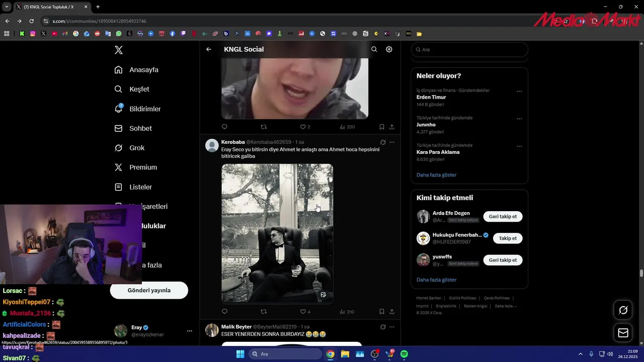Like the post with 2 likes
The image size is (644, 362).
point(305,127)
